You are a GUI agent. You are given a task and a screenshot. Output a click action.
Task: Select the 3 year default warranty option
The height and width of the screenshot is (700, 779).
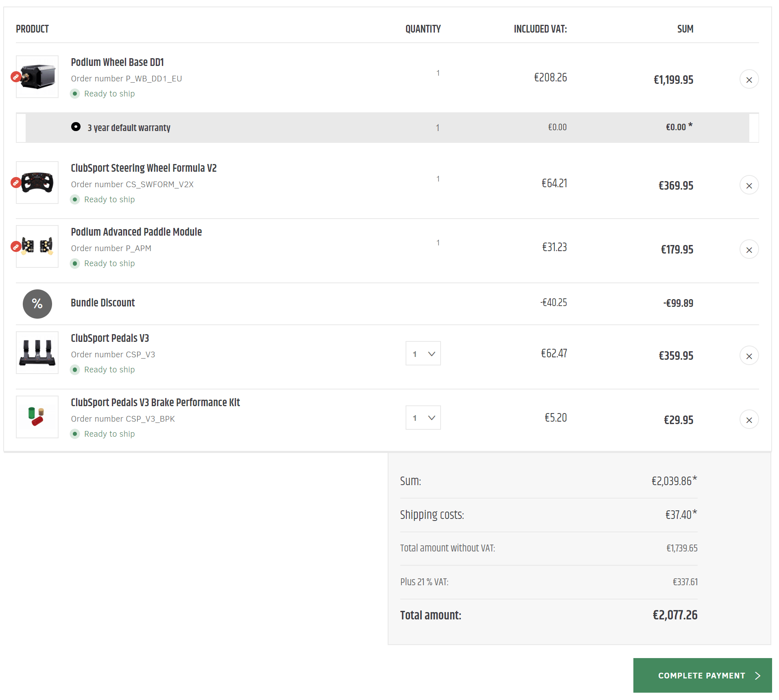click(x=76, y=127)
